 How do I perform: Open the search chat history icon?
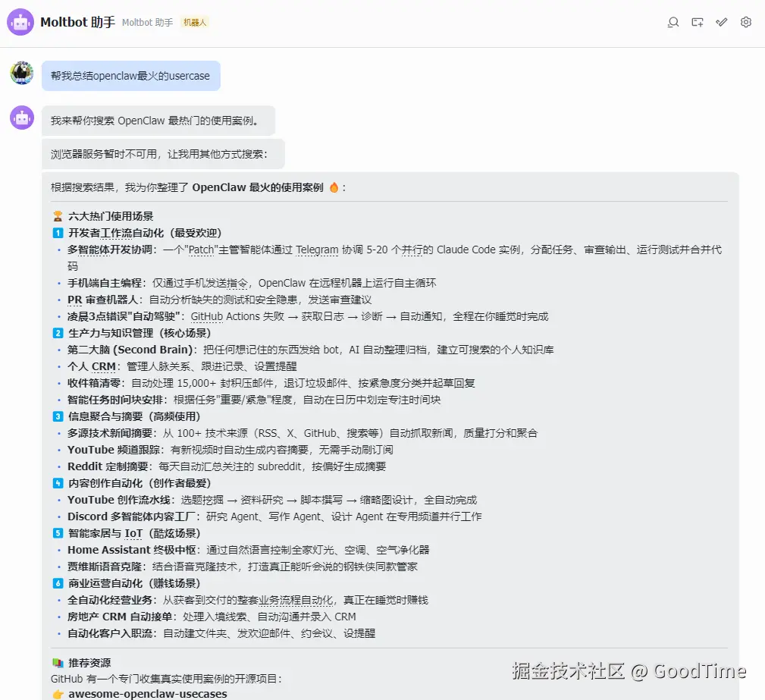tap(673, 22)
